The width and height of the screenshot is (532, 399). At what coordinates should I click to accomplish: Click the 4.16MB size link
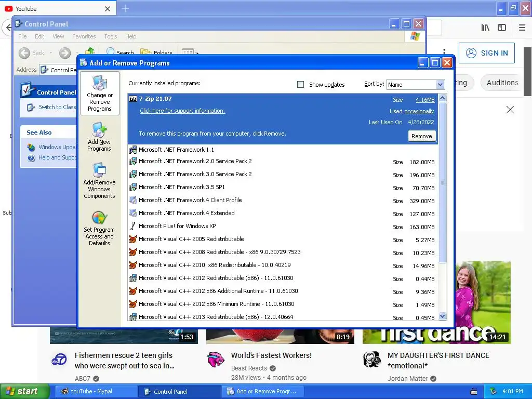pos(425,100)
